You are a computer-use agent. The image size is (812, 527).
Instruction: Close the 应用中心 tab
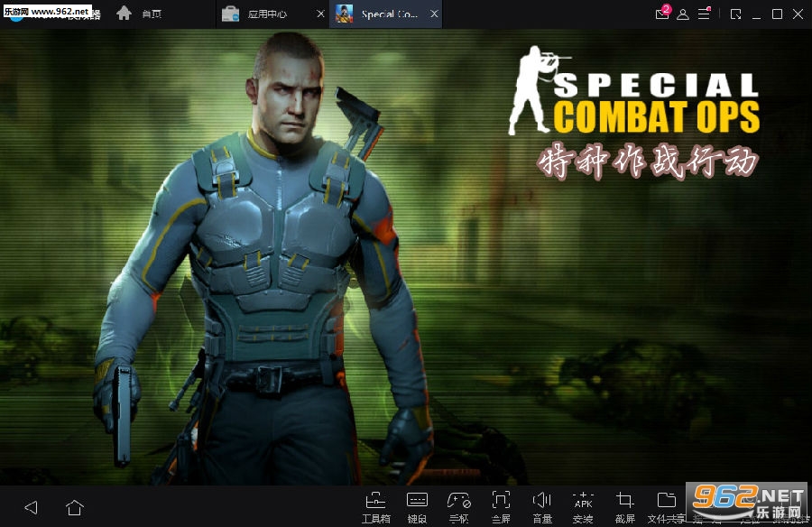pos(320,14)
